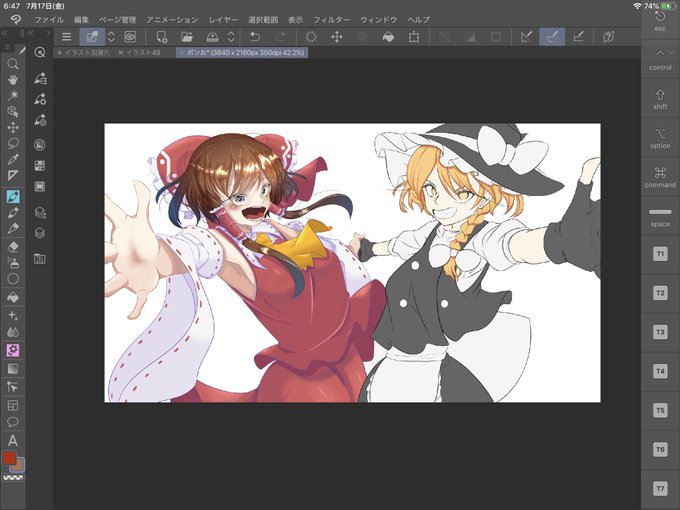This screenshot has width=680, height=510.
Task: Open the Color Set palette icon
Action: pyautogui.click(x=39, y=166)
